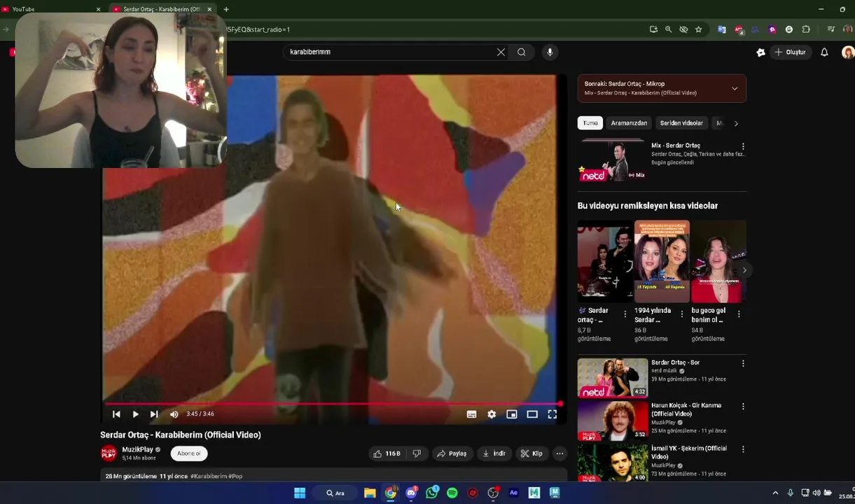Screen dimensions: 855x504
Task: Open Windows Start menu
Action: coord(300,493)
